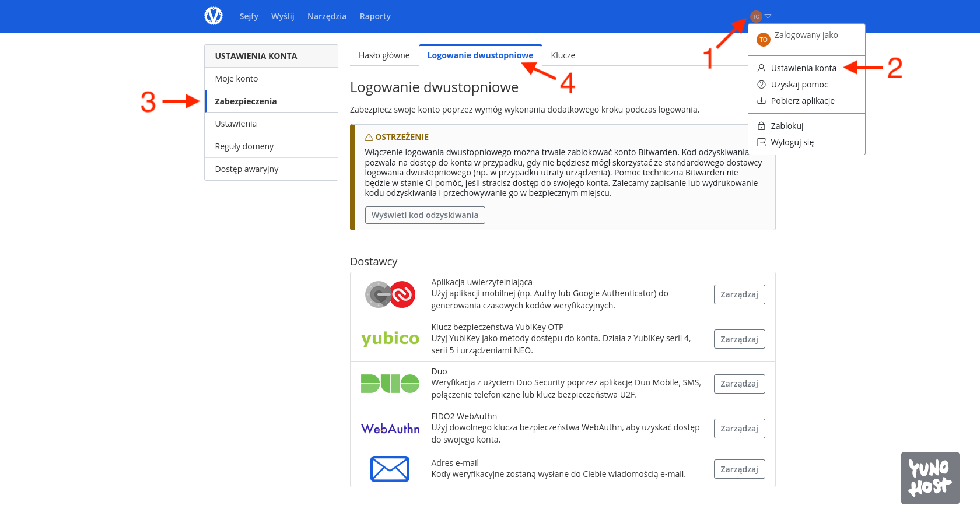Click the Yubico logo
Image resolution: width=980 pixels, height=516 pixels.
click(x=390, y=339)
